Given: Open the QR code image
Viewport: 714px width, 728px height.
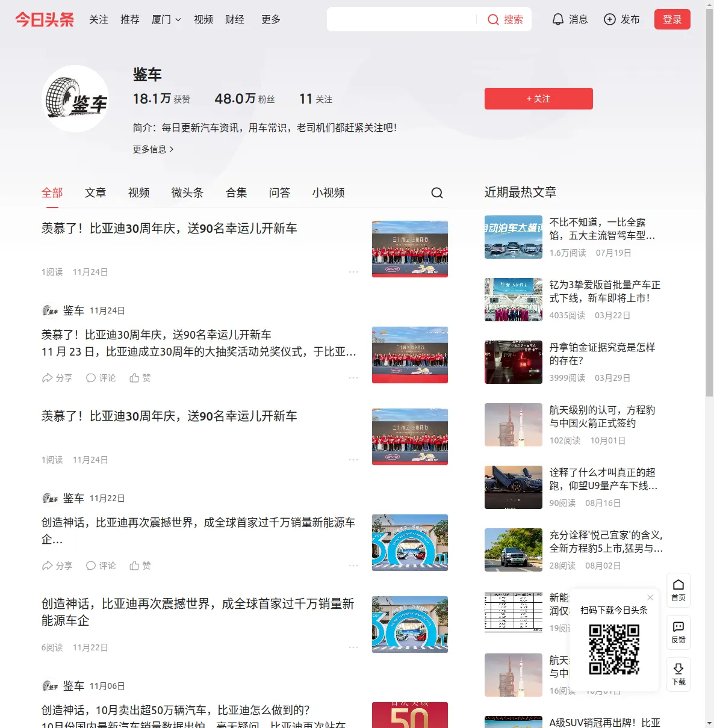Looking at the screenshot, I should (x=614, y=649).
